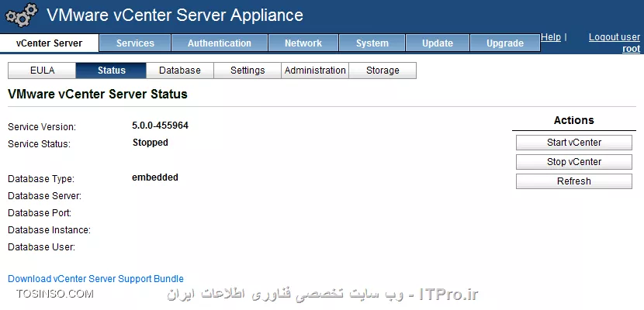Viewport: 644px width, 310px height.
Task: Click the Database Port label
Action: 40,213
